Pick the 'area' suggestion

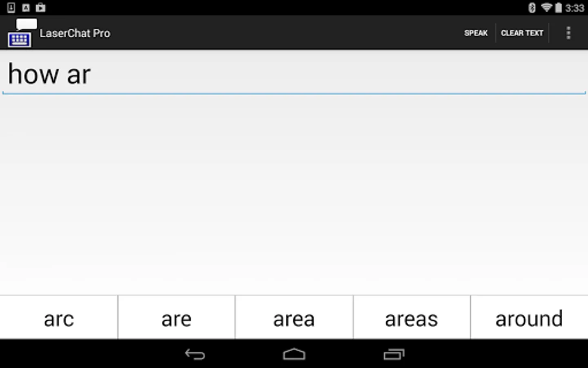coord(294,319)
